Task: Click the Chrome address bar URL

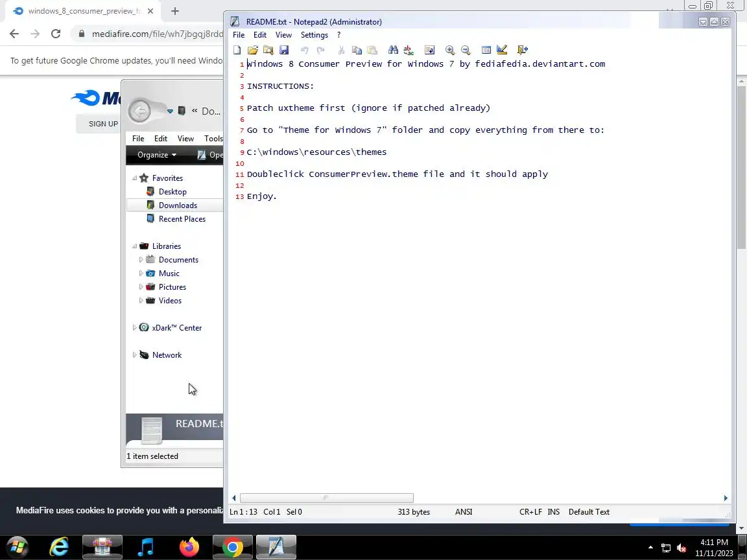Action: pos(157,34)
